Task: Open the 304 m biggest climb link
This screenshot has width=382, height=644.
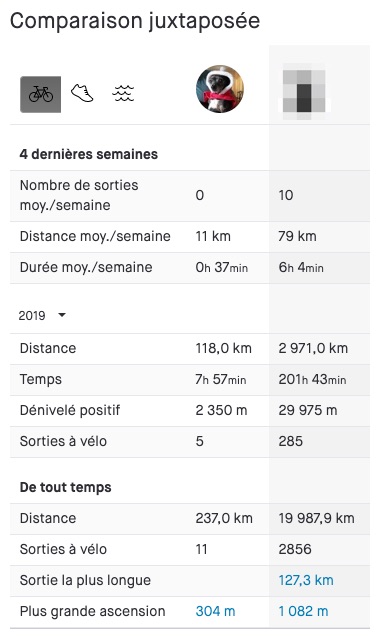Action: click(x=215, y=611)
